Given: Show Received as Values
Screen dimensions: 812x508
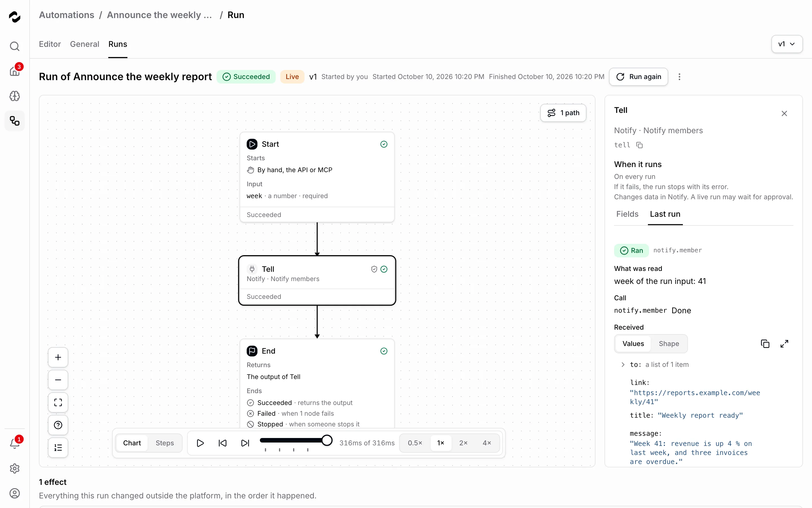Looking at the screenshot, I should (633, 344).
